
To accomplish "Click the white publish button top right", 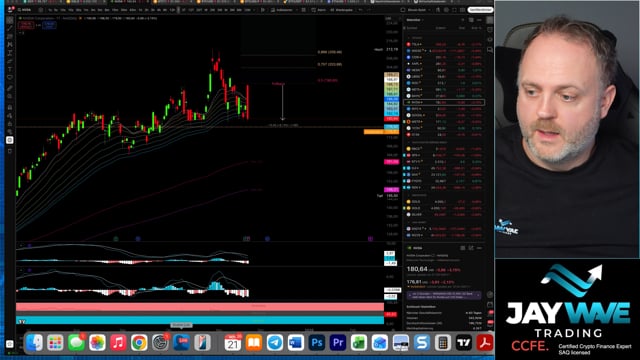I will click(x=480, y=10).
